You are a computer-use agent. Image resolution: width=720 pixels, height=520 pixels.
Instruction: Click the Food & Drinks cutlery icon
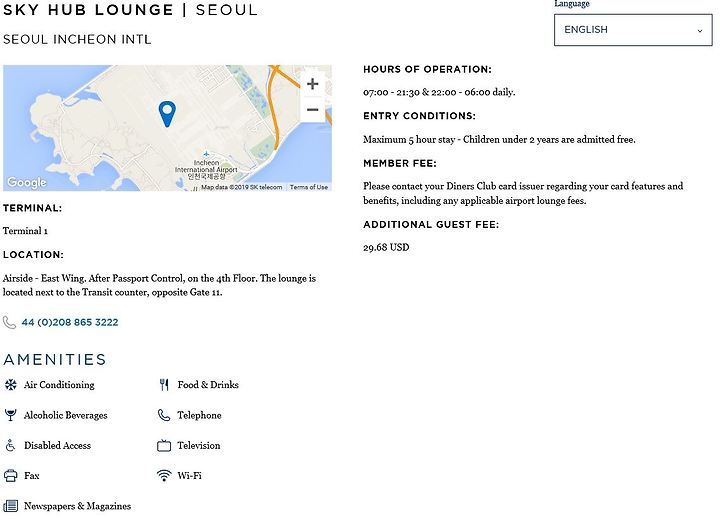coord(164,384)
